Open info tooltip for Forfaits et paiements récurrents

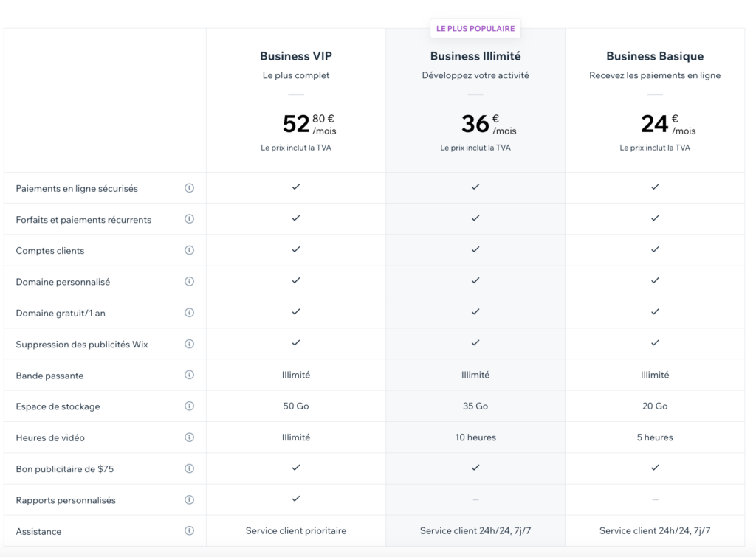point(189,219)
